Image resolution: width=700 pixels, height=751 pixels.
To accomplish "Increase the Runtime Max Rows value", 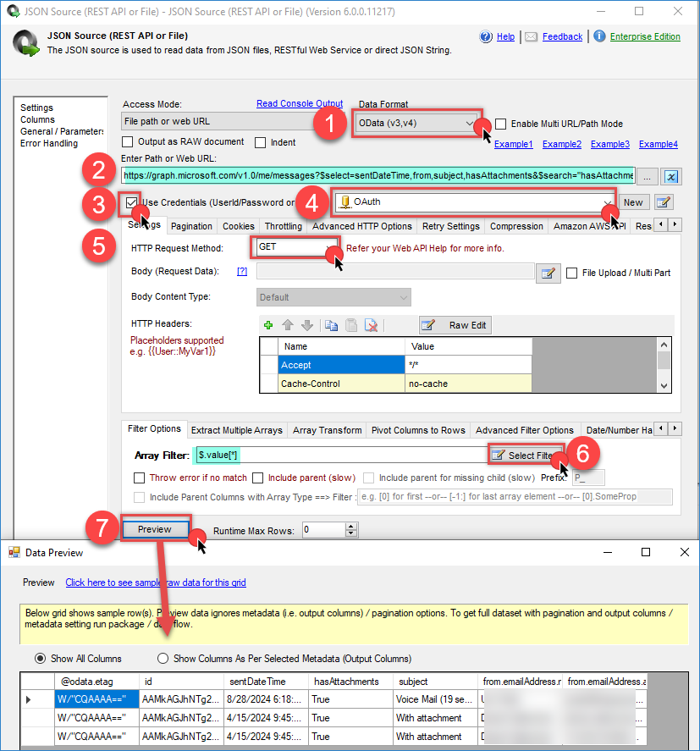I will click(x=352, y=526).
